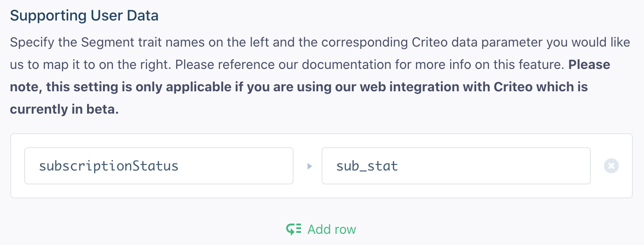Focus the sub_stat Criteo parameter field
The image size is (644, 245).
pyautogui.click(x=456, y=166)
